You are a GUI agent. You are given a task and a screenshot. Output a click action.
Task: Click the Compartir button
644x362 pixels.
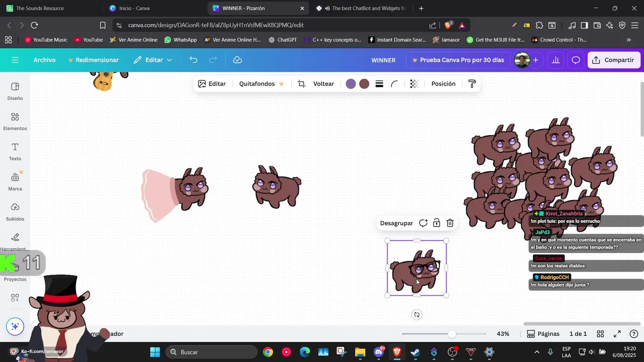613,60
